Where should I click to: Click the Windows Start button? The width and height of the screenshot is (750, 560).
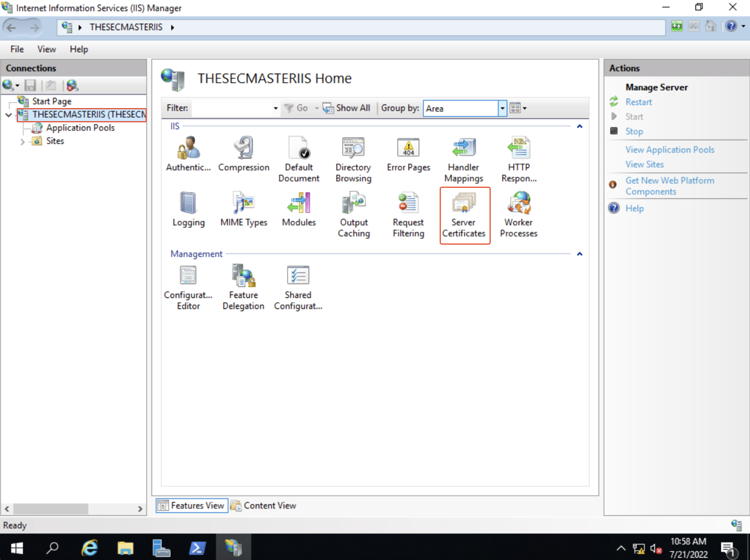(17, 548)
